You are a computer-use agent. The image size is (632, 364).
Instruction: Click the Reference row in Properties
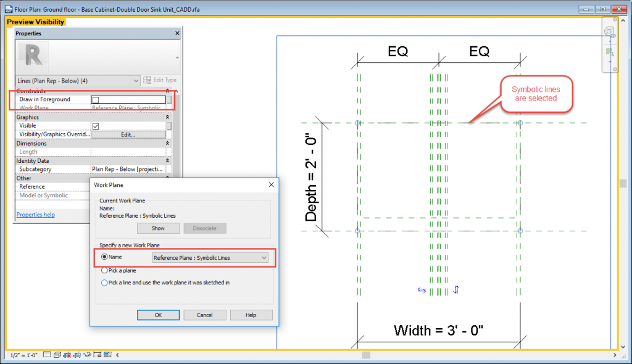click(x=53, y=187)
